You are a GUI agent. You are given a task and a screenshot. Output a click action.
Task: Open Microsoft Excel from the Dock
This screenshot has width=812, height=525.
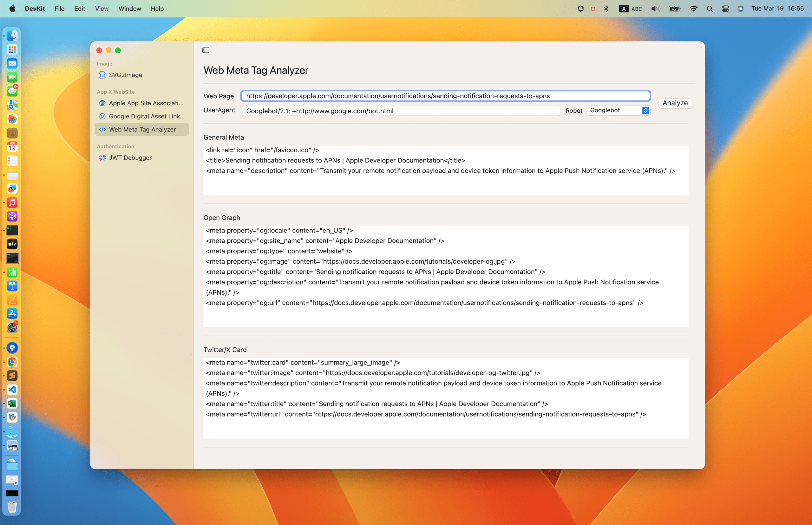tap(12, 404)
